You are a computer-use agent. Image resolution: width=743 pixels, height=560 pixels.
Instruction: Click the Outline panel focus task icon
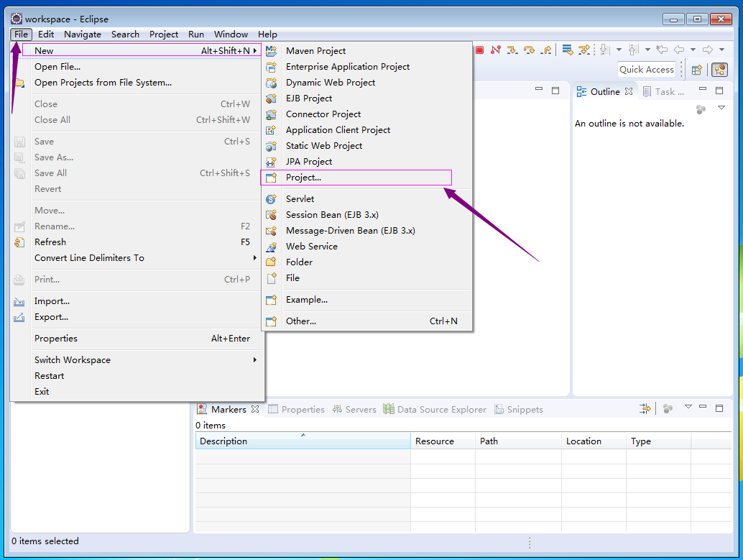point(701,109)
